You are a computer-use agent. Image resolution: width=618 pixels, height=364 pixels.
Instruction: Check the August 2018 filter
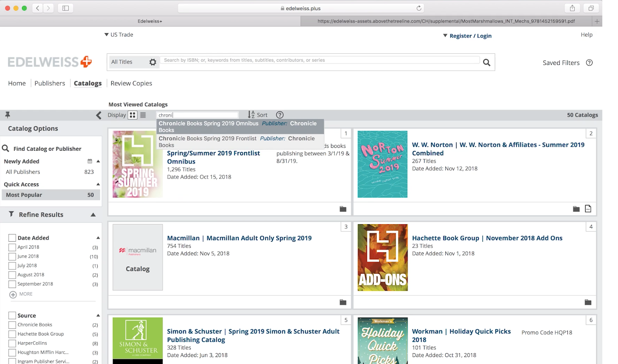(12, 275)
